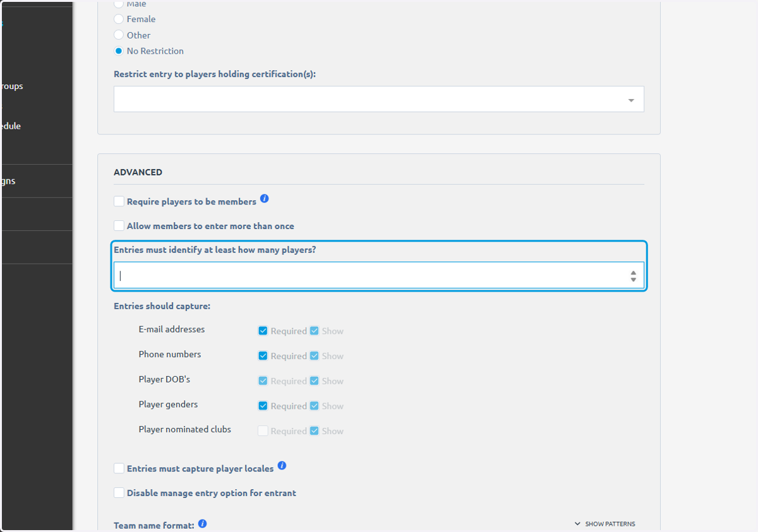Viewport: 758px width, 532px height.
Task: Toggle Required for Player nominated clubs
Action: 263,430
